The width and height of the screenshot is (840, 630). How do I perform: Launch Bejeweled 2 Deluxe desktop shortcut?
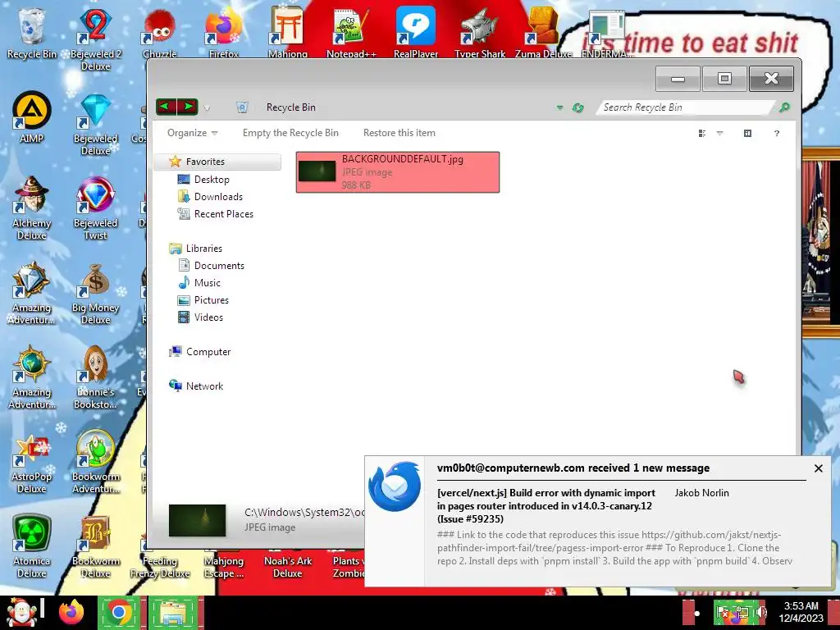pos(95,39)
